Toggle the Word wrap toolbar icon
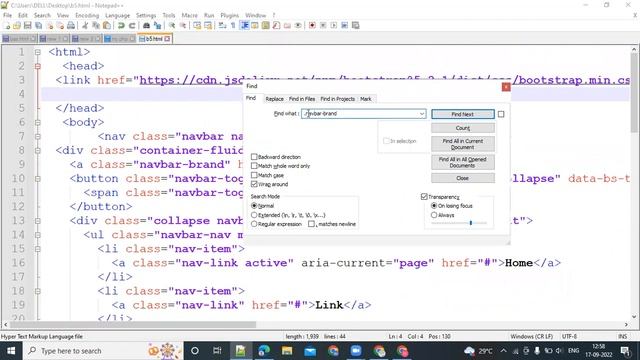This screenshot has width=640, height=360. click(222, 25)
